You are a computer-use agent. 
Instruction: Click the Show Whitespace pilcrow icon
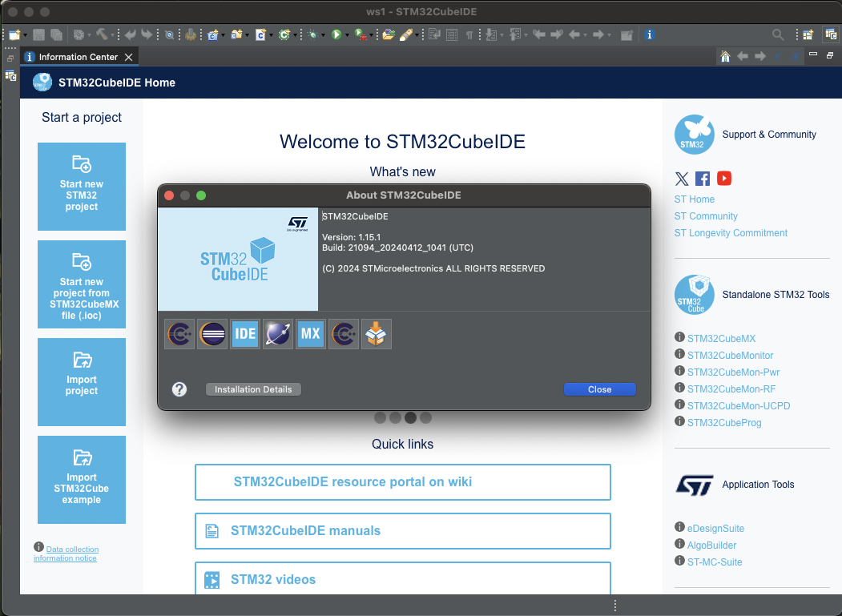469,35
